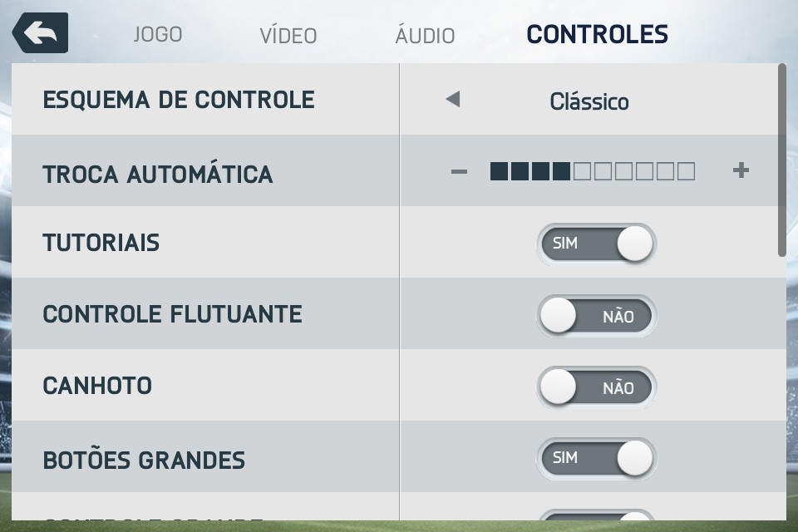Click the Clássico control scheme value

(589, 102)
